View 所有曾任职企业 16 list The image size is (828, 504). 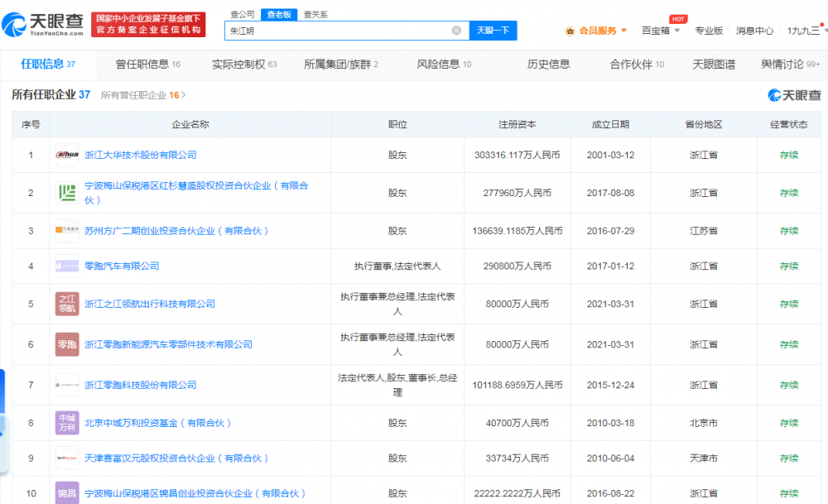point(142,95)
